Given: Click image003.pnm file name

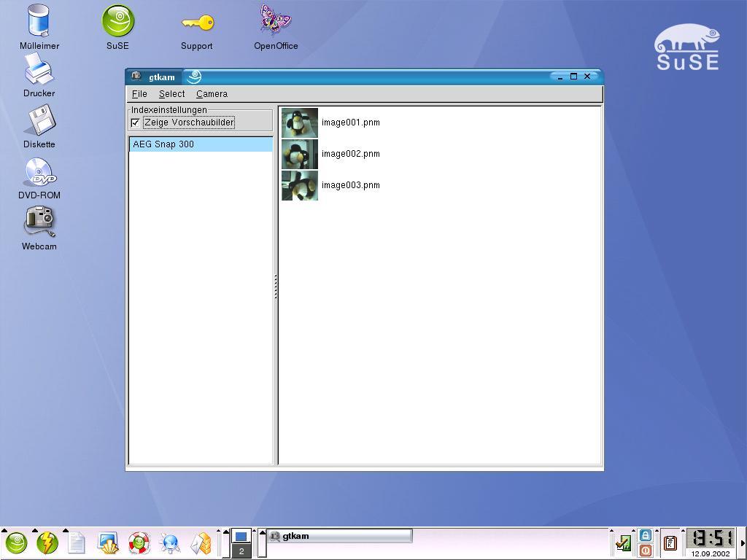Looking at the screenshot, I should tap(351, 185).
